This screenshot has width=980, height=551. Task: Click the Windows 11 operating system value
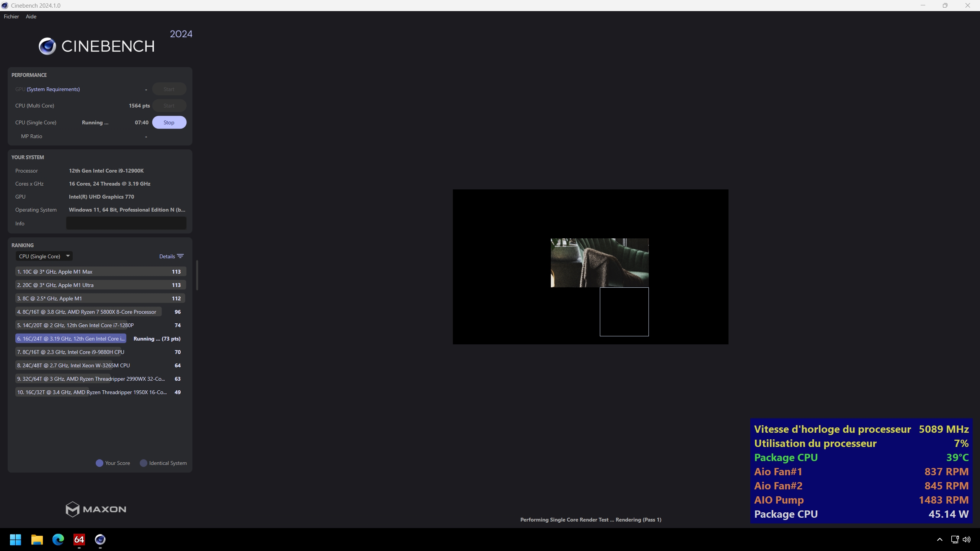[127, 210]
